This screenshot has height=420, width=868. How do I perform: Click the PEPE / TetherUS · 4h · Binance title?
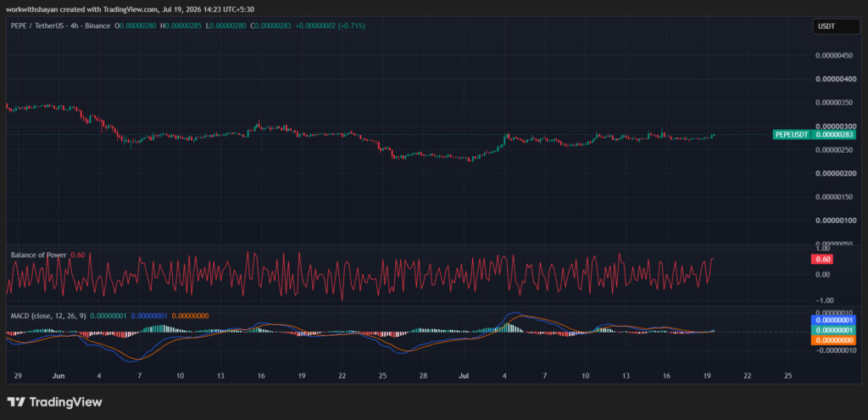click(x=60, y=25)
